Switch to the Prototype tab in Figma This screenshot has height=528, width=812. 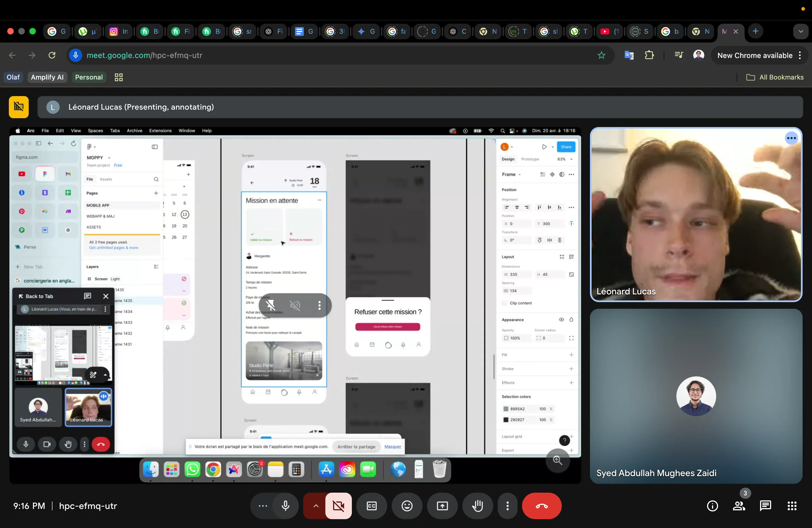pos(531,159)
